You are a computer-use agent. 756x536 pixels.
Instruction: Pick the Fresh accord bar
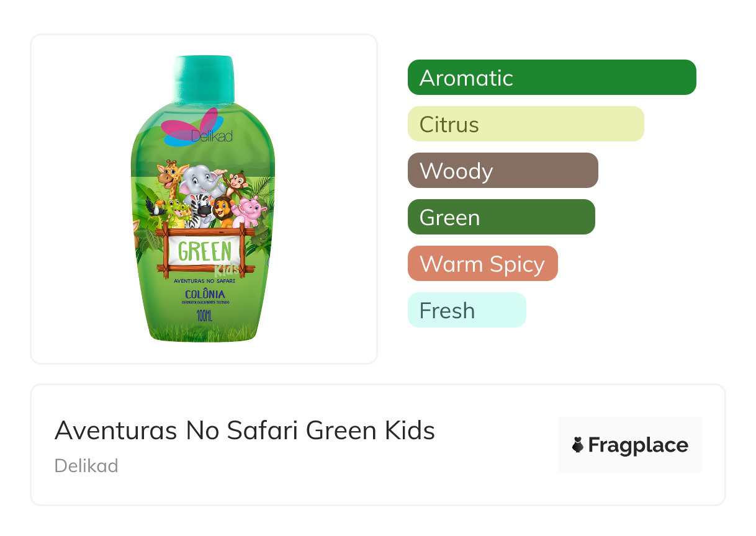466,310
